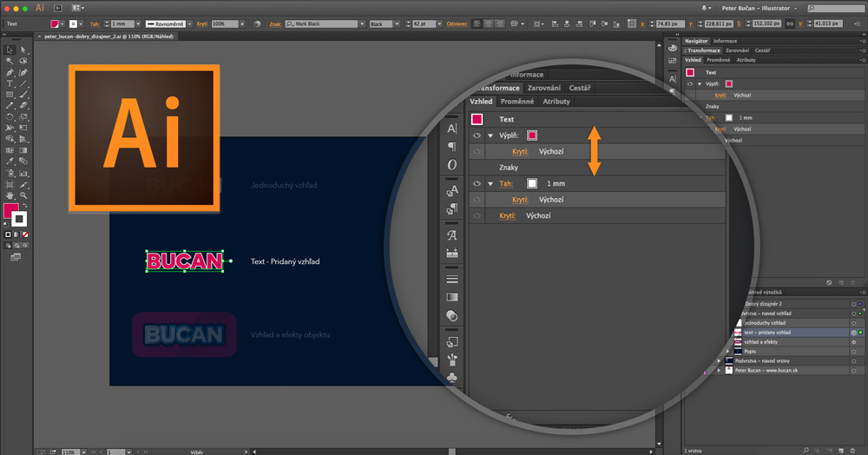This screenshot has width=868, height=455.
Task: Click target circle of 'text – pridany vzhlad' layer
Action: pyautogui.click(x=853, y=333)
